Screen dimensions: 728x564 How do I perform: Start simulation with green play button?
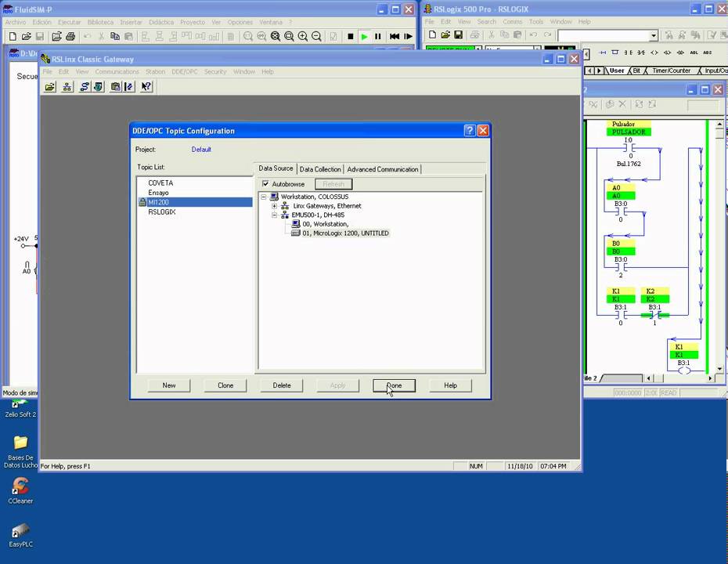[365, 36]
